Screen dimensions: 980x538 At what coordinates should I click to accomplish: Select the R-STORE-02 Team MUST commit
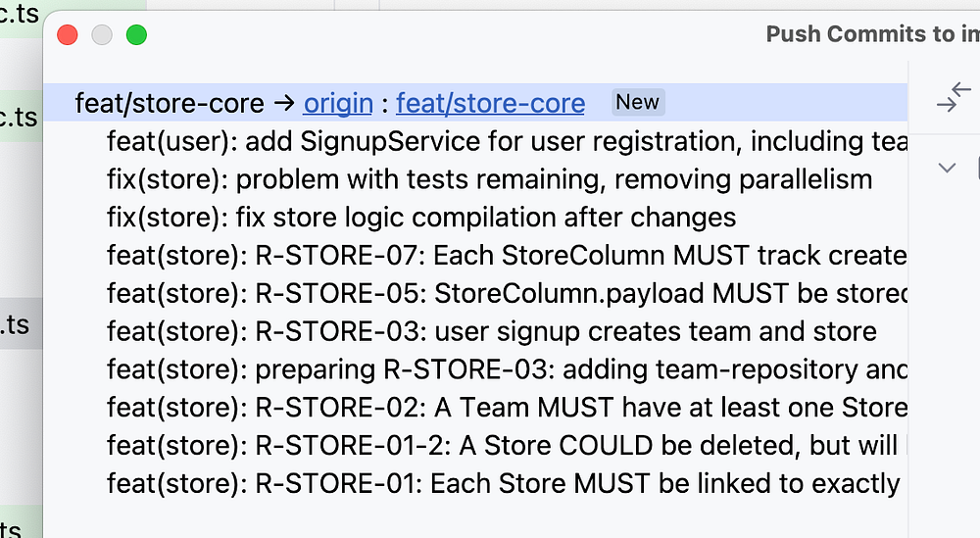[x=507, y=406]
